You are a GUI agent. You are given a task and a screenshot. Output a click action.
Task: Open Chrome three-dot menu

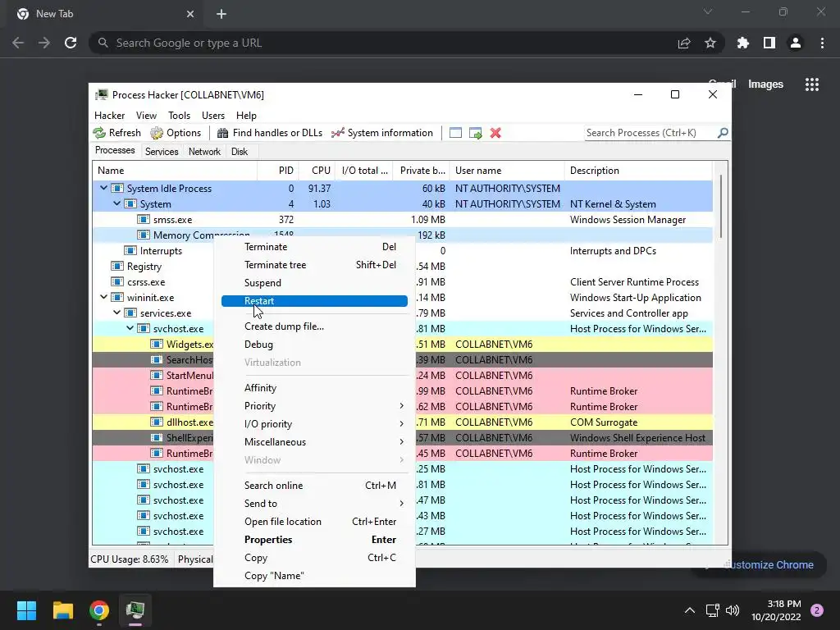click(822, 43)
